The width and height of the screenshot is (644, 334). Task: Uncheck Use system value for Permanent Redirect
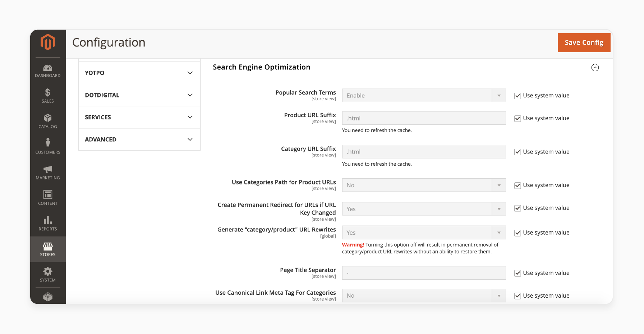(x=517, y=208)
